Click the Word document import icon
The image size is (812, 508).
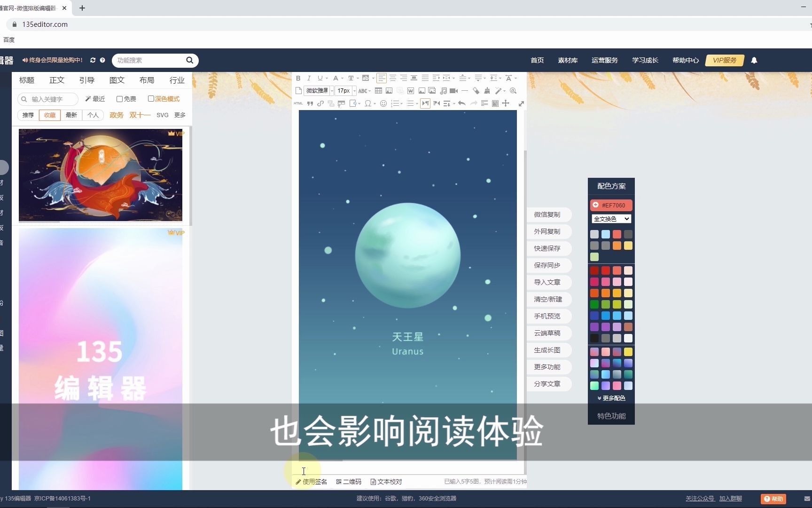click(x=411, y=91)
